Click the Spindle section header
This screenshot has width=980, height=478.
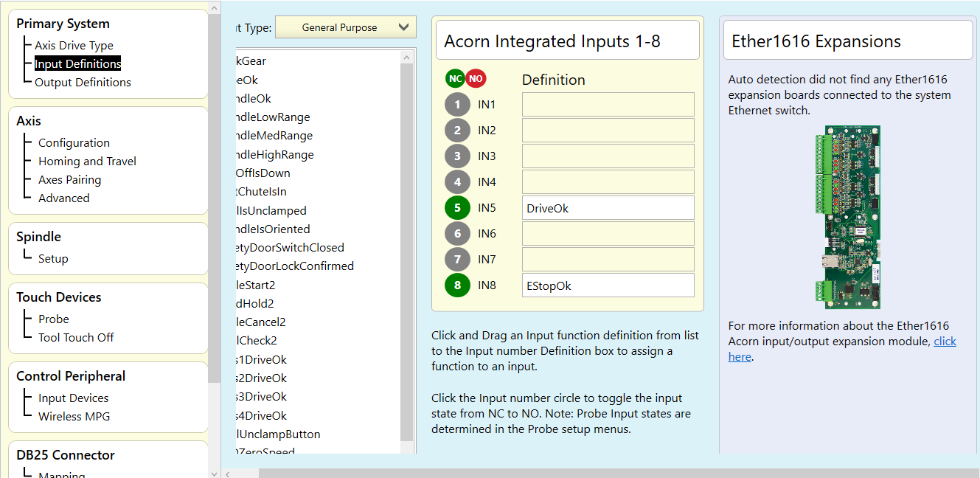click(38, 237)
